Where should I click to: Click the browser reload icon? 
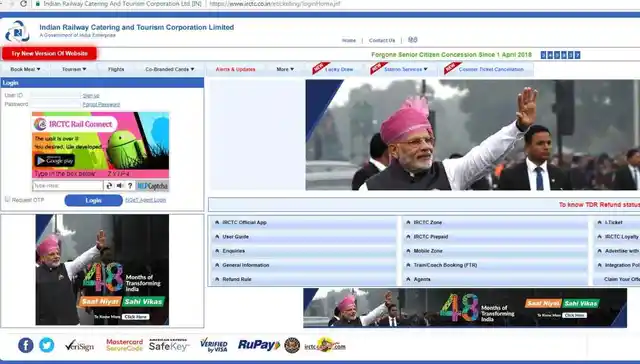(x=24, y=4)
